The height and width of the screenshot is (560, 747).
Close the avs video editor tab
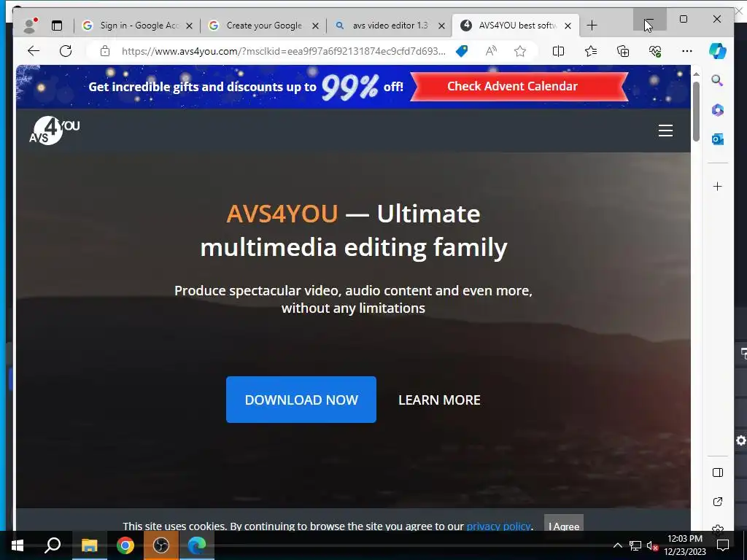[x=441, y=26]
